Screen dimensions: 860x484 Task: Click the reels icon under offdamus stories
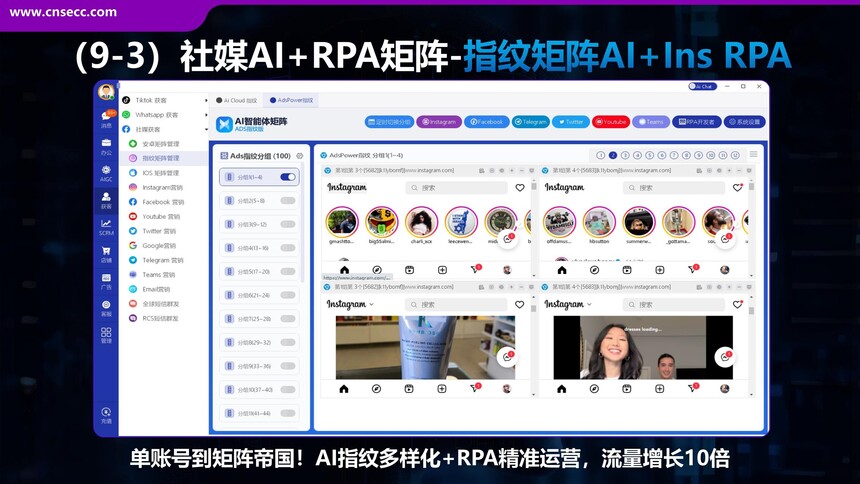627,270
